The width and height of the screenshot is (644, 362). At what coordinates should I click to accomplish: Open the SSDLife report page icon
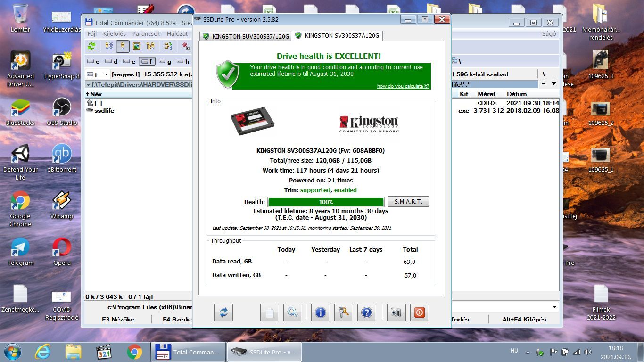(269, 313)
